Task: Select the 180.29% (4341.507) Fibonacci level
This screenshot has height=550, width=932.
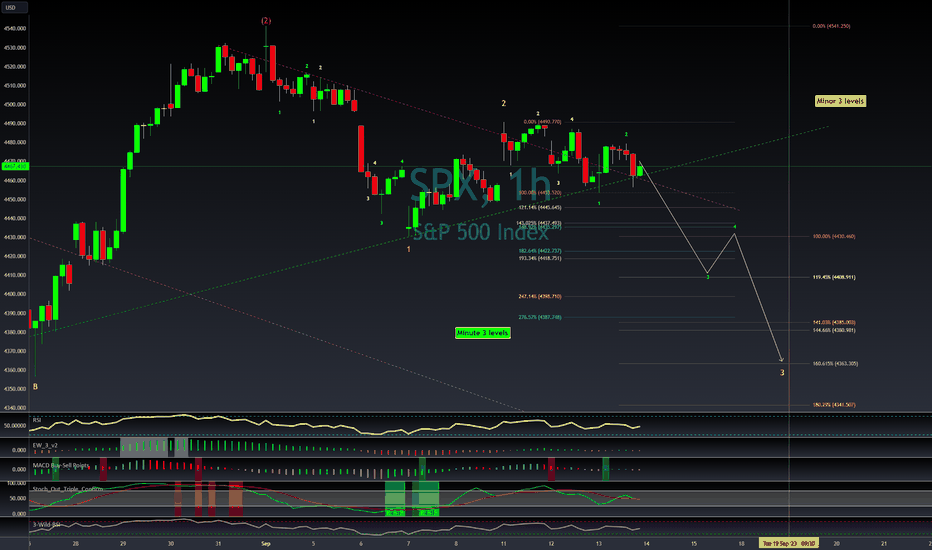Action: (x=834, y=405)
